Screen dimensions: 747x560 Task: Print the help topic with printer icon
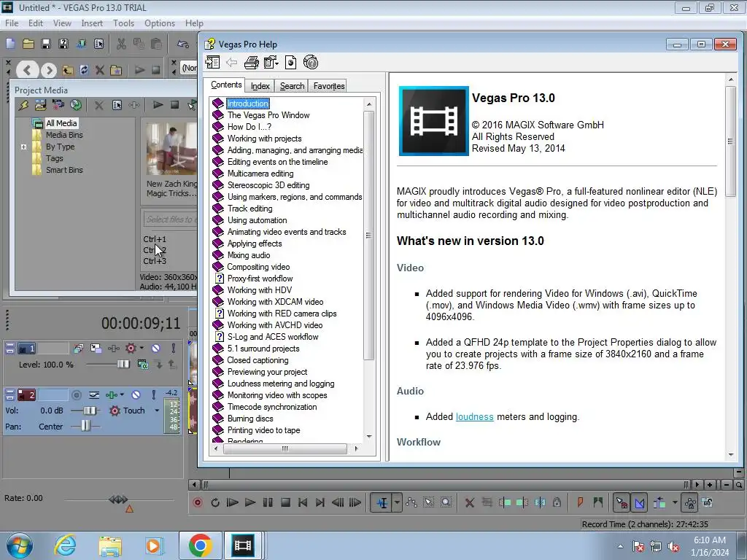pyautogui.click(x=251, y=63)
